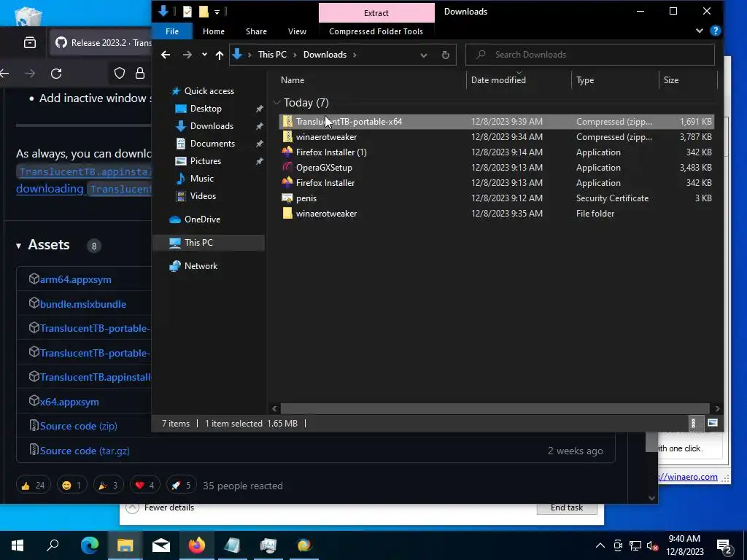The height and width of the screenshot is (560, 747).
Task: Click New folder icon in quick access toolbar
Action: [204, 12]
